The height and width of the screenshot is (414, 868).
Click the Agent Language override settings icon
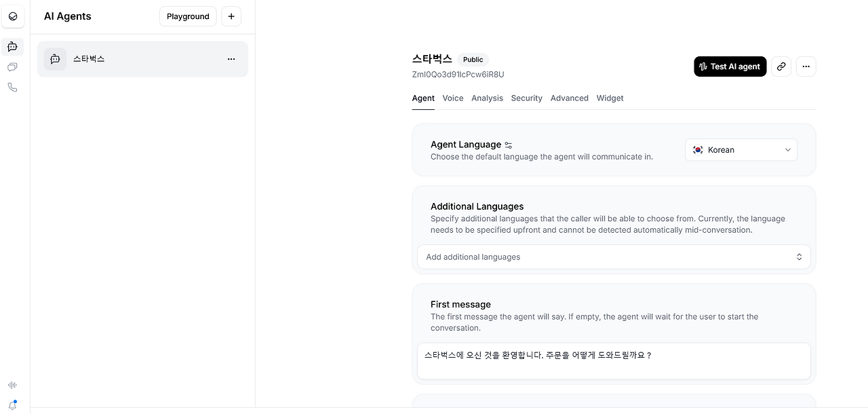coord(509,145)
